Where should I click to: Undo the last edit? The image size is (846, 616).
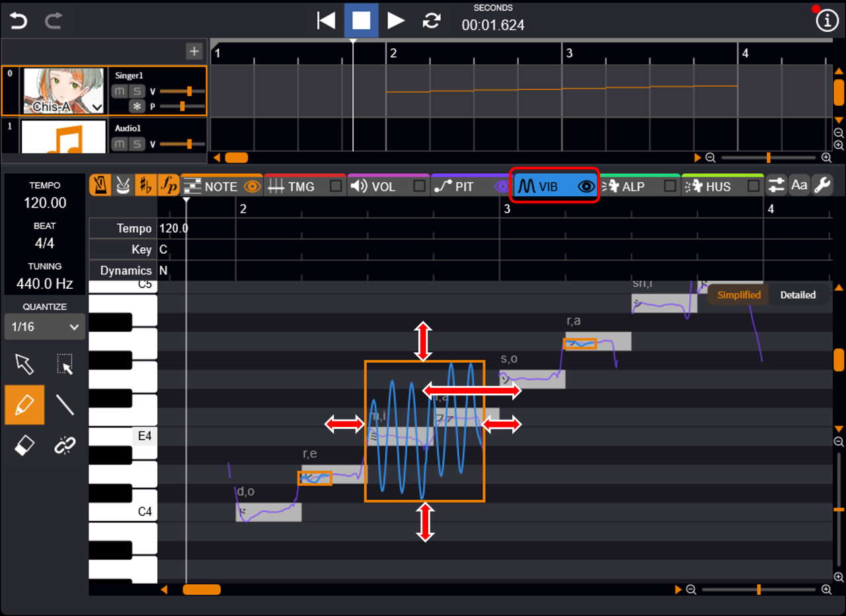19,21
